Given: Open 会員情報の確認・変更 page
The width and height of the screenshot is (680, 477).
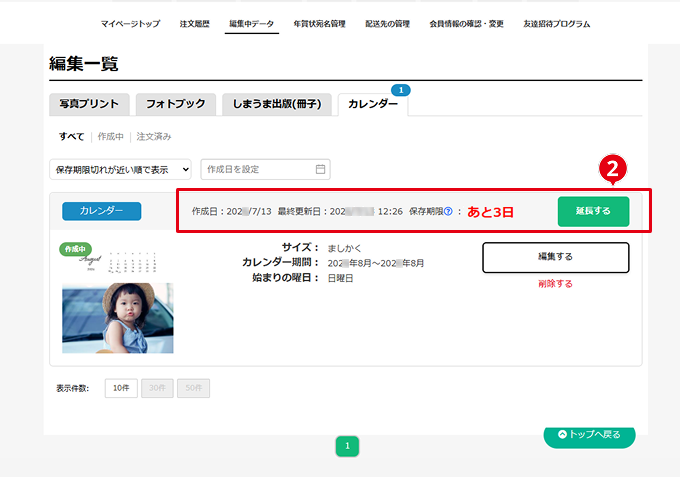Looking at the screenshot, I should (467, 24).
